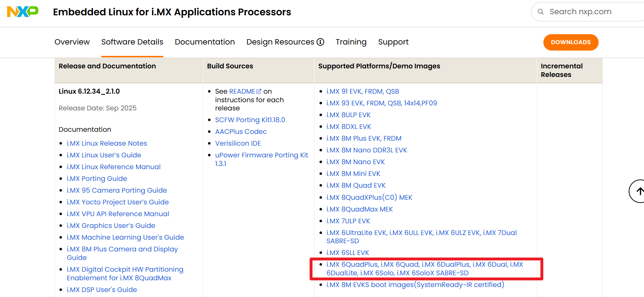This screenshot has height=297, width=644.
Task: Go to the Training tab
Action: point(351,42)
